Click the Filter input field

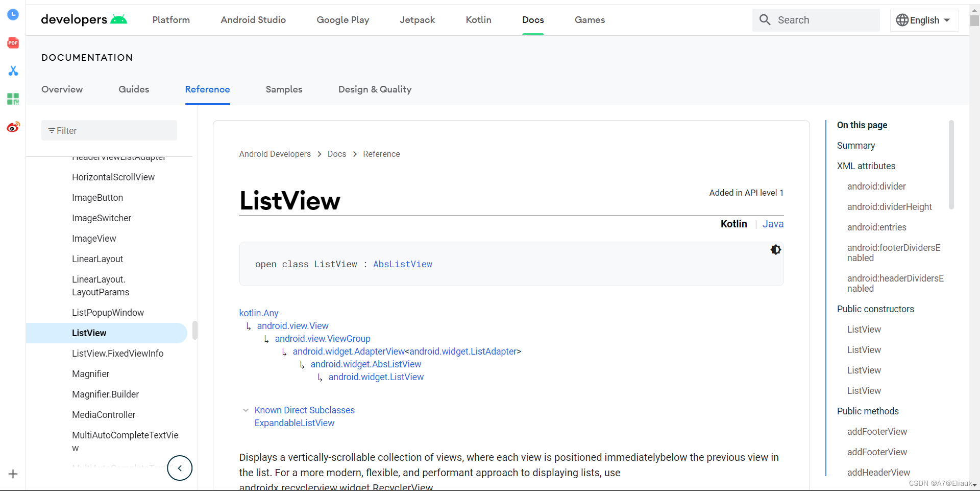pyautogui.click(x=109, y=131)
